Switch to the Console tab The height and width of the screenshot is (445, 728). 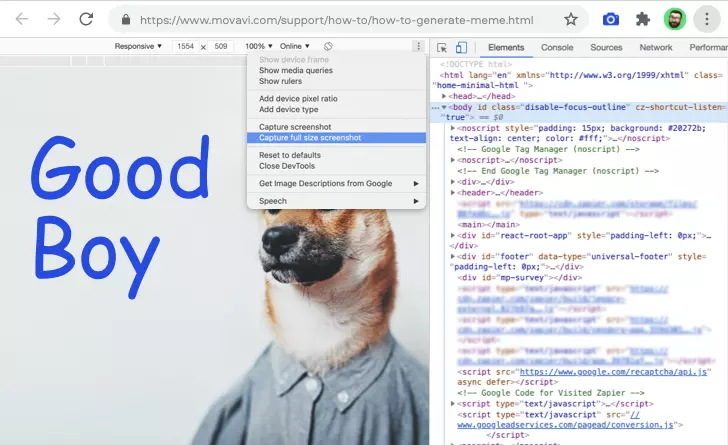557,47
